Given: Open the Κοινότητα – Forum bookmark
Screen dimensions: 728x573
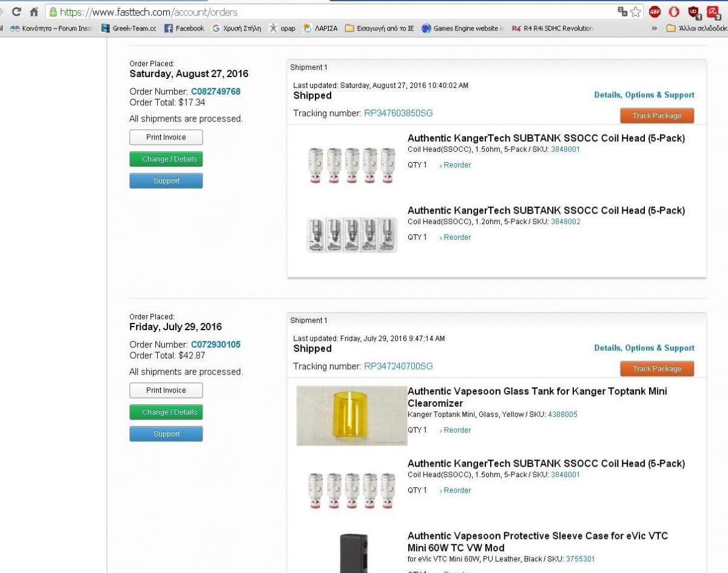Looking at the screenshot, I should coord(51,28).
